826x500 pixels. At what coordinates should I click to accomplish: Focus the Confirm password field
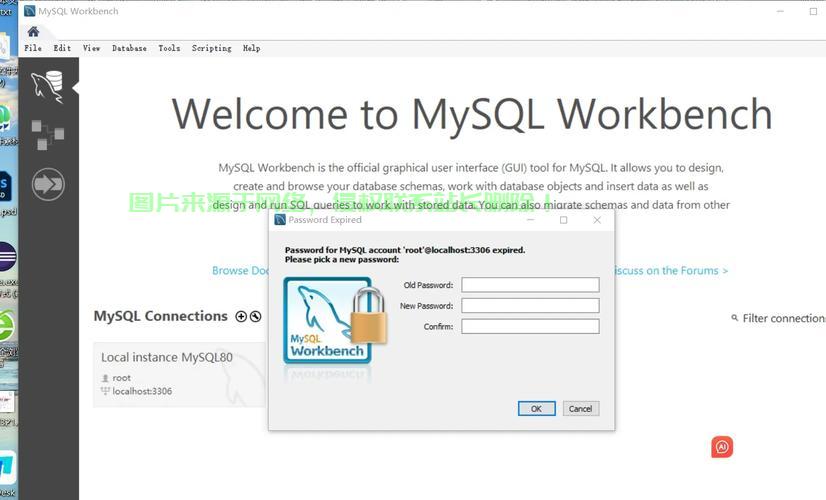click(530, 326)
